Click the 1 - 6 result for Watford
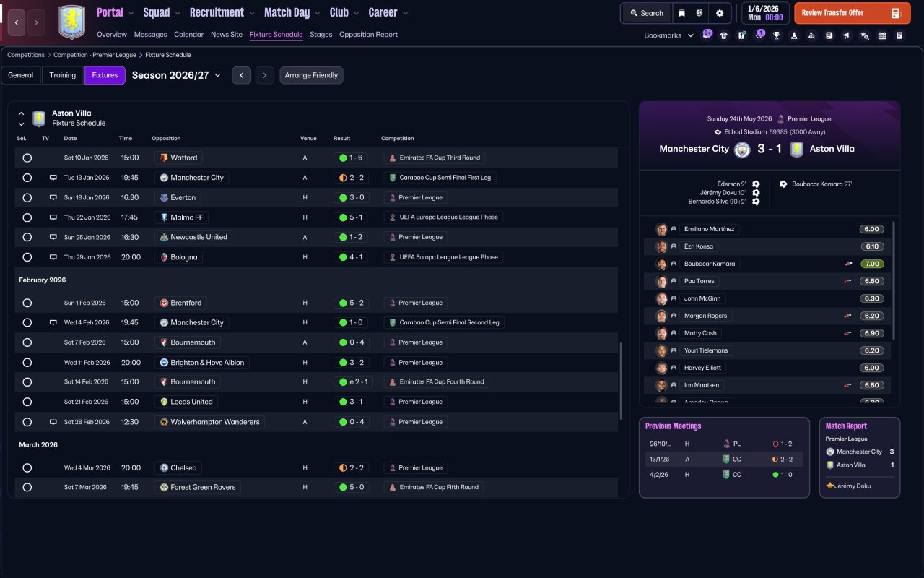Image resolution: width=924 pixels, height=578 pixels. (x=352, y=158)
